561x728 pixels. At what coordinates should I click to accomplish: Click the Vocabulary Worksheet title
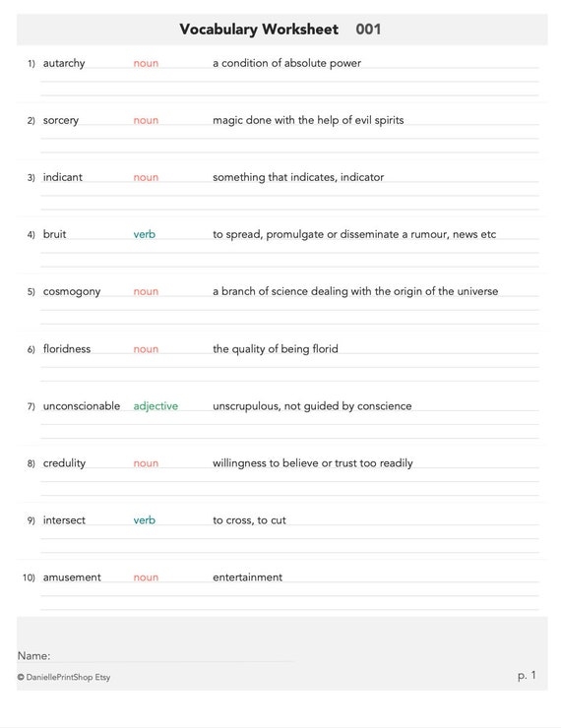point(259,30)
